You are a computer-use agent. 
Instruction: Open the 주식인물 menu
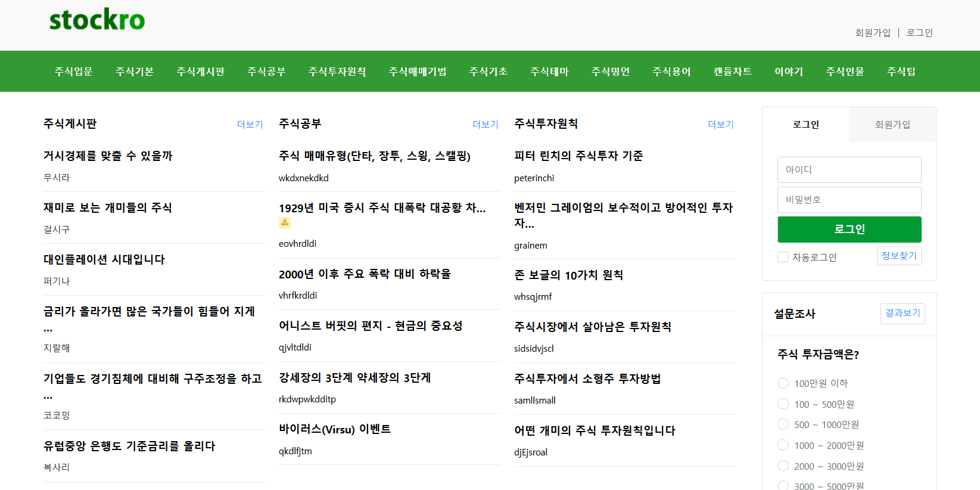pyautogui.click(x=845, y=72)
